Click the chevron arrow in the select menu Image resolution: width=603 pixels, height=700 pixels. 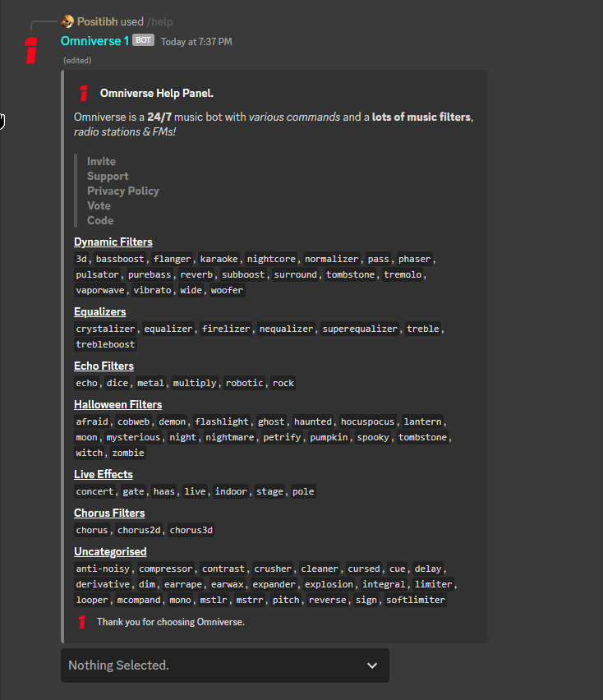372,665
